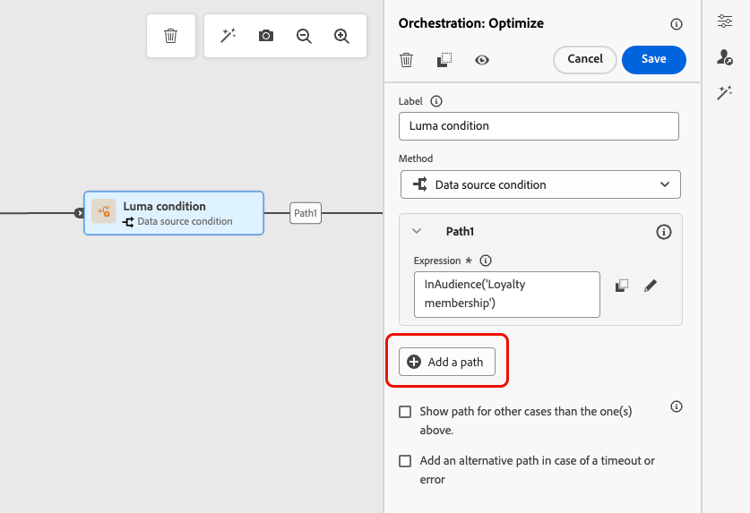Zoom in on the canvas
This screenshot has height=513, width=750.
pyautogui.click(x=342, y=36)
